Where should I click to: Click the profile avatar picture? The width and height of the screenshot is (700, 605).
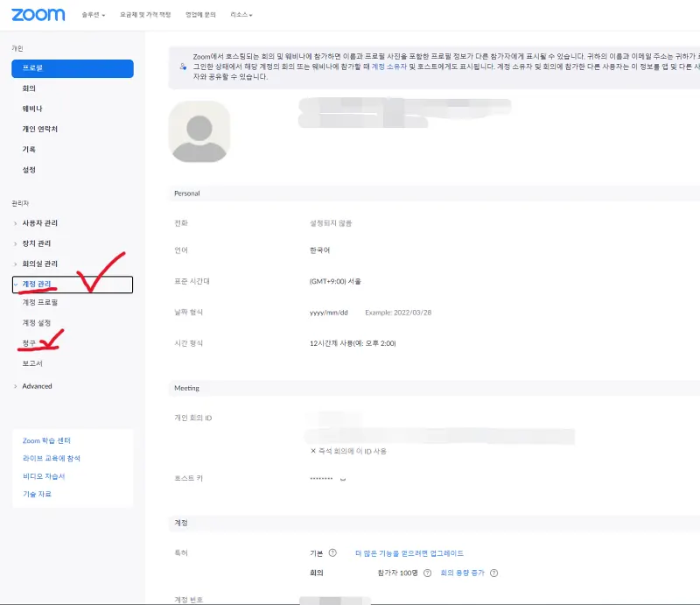(x=199, y=131)
